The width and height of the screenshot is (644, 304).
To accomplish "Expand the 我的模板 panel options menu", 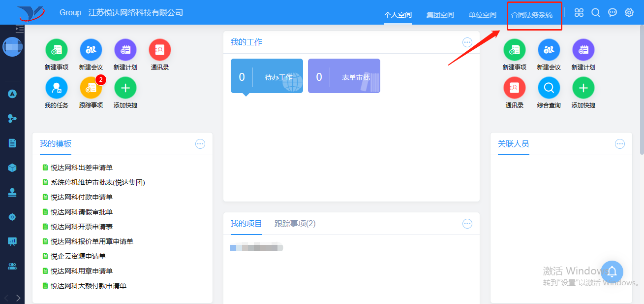I will pos(200,144).
